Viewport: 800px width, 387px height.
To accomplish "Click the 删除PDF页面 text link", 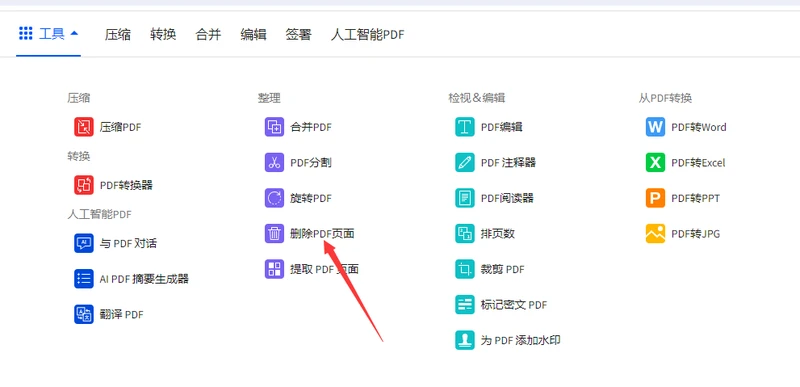I will [322, 234].
